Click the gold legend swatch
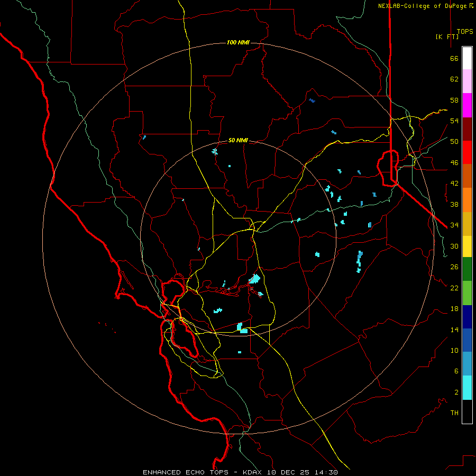 pos(467,224)
